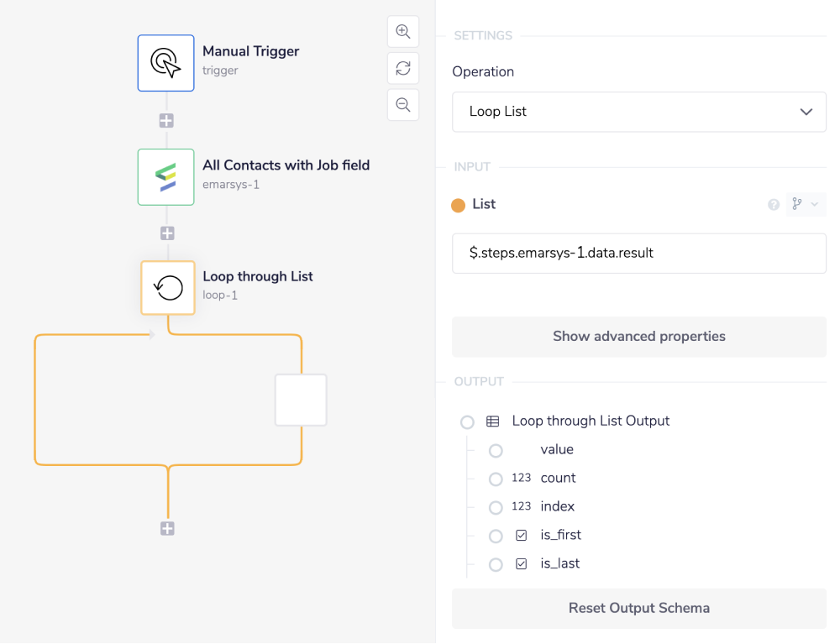Open the List input type selector dropdown

click(806, 204)
